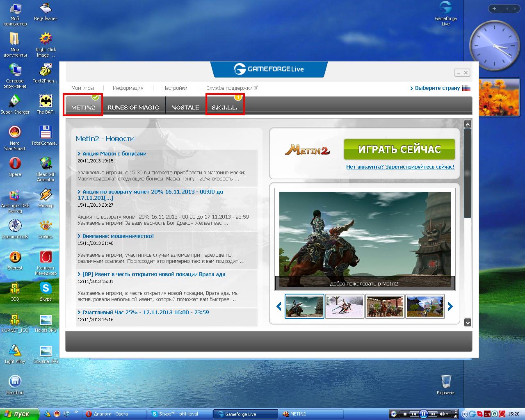The image size is (525, 420).
Task: Select the AusLogics Disk Defrag icon
Action: coord(15,201)
